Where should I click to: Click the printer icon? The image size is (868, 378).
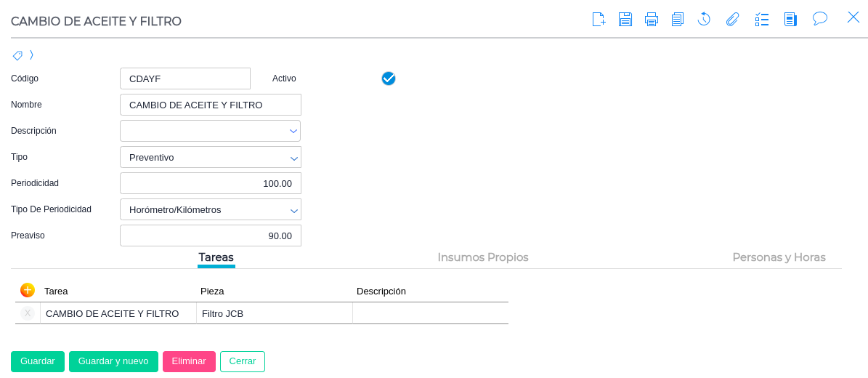click(x=652, y=20)
